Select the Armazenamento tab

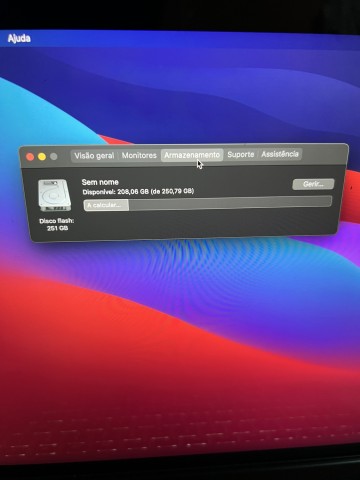(192, 155)
